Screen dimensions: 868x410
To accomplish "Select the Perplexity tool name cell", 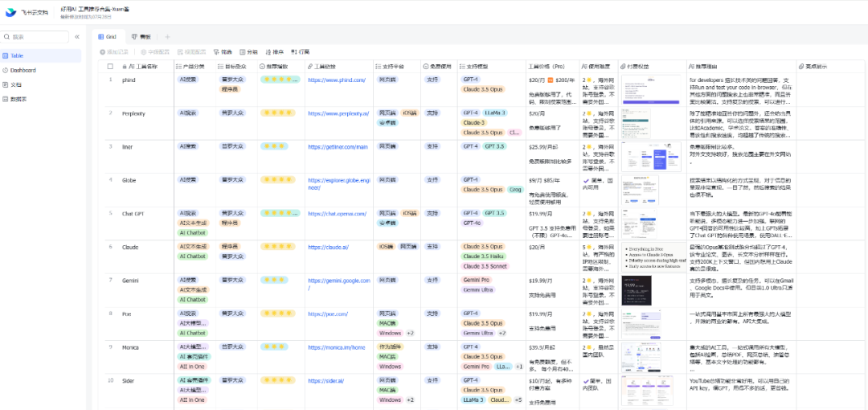I will [146, 123].
